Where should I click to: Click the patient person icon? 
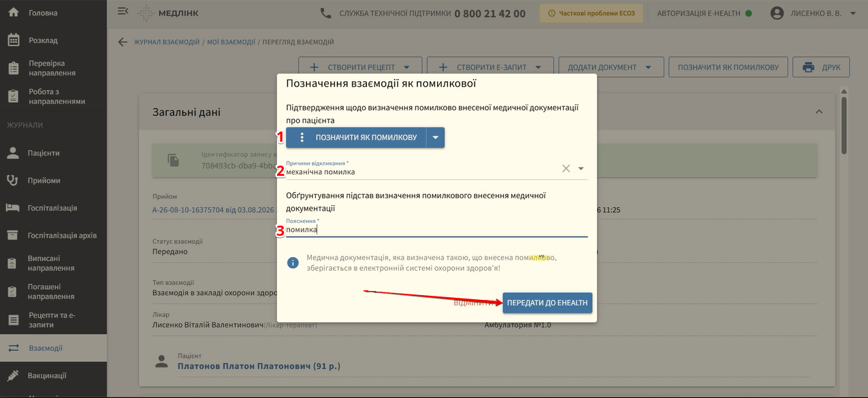point(161,362)
